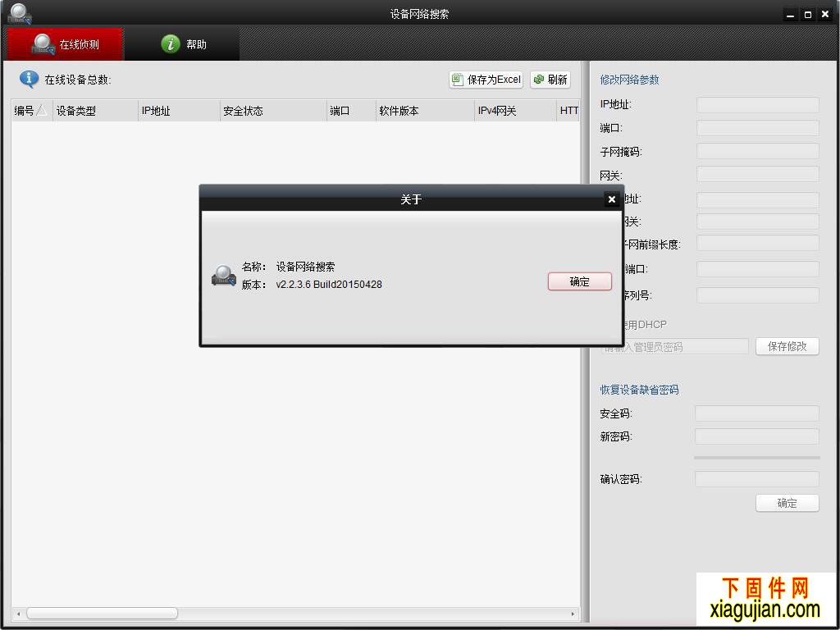Open the 帮助 tab

tap(183, 44)
